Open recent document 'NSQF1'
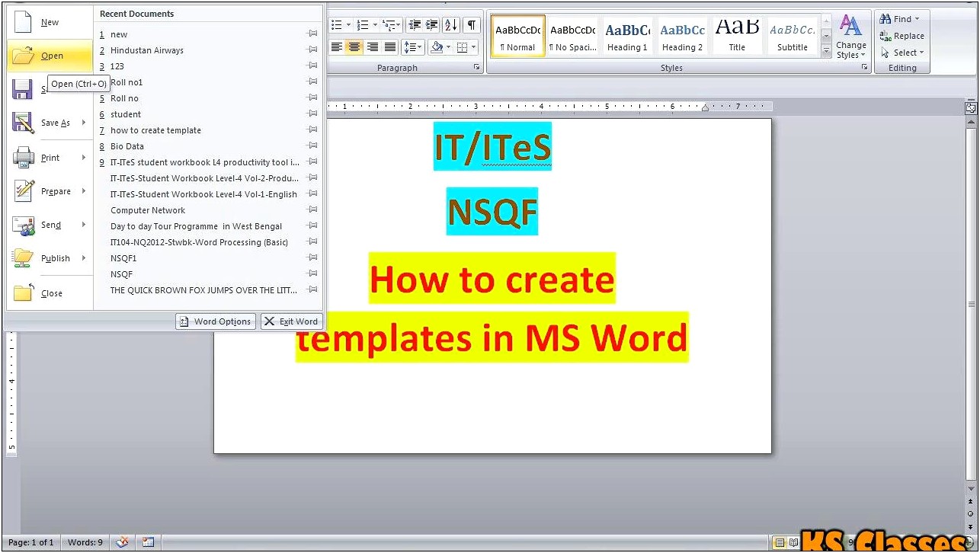 208,258
